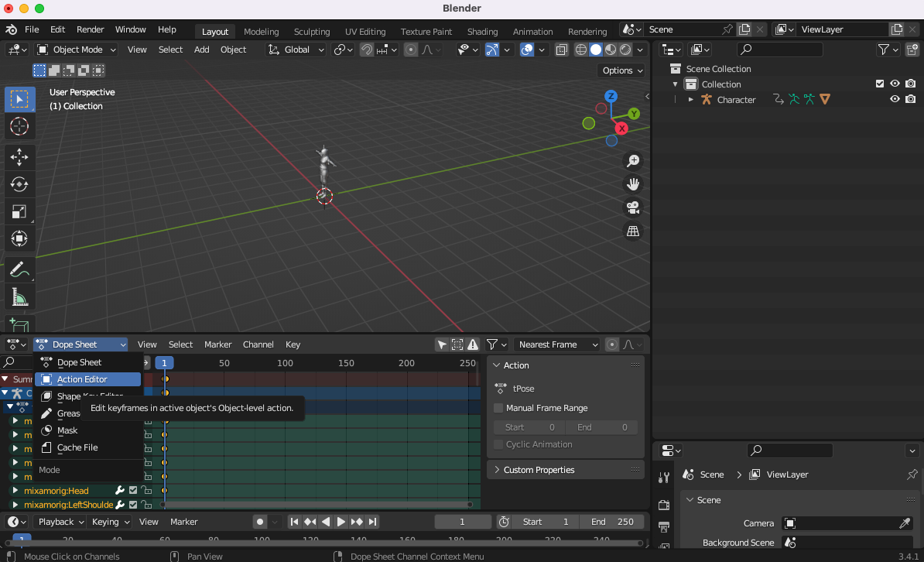The width and height of the screenshot is (924, 562).
Task: Click the camera eyedropper icon
Action: pyautogui.click(x=905, y=523)
